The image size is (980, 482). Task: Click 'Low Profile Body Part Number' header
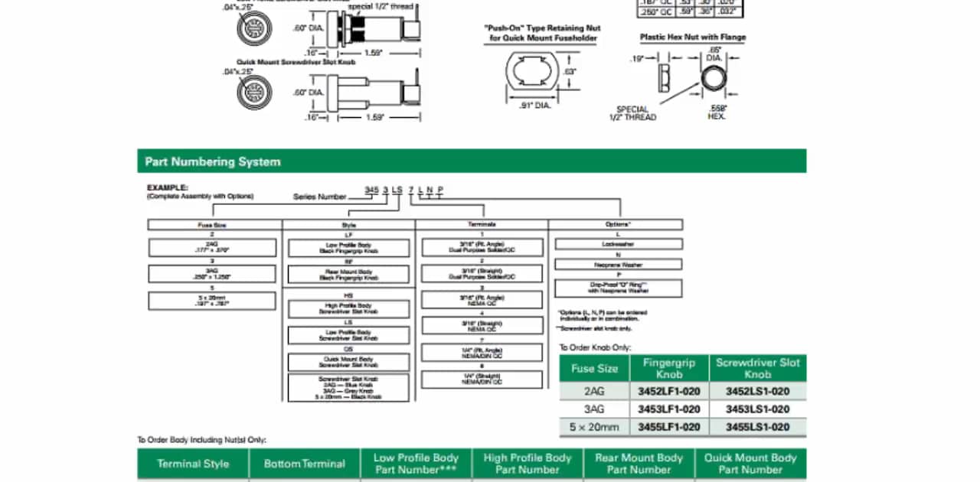point(416,464)
